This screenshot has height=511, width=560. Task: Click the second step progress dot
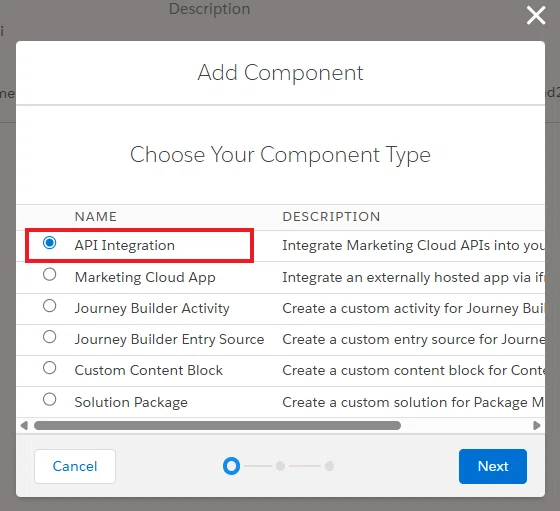click(280, 466)
